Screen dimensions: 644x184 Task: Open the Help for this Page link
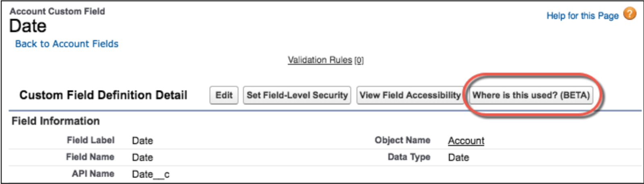point(582,16)
